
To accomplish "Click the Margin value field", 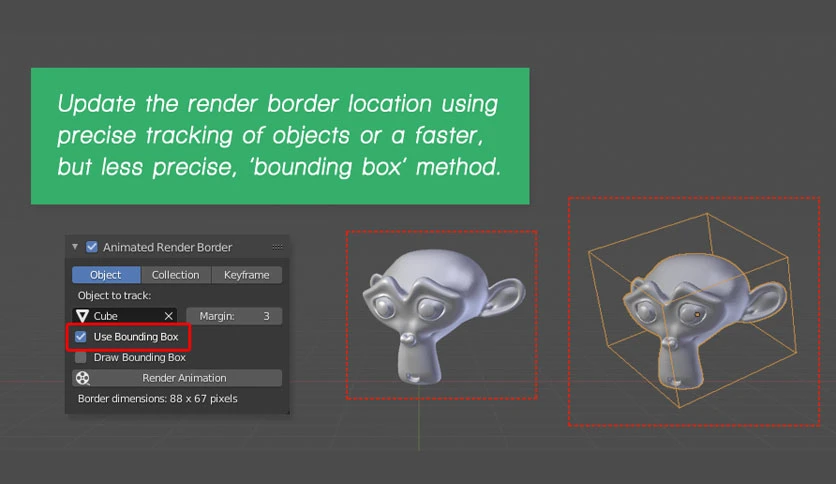I will point(234,316).
